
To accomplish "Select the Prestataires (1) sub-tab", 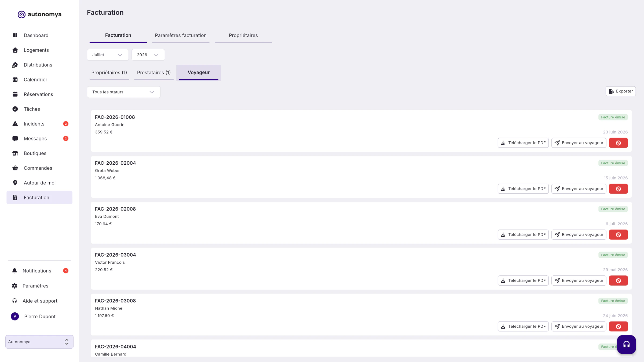I will pos(154,73).
